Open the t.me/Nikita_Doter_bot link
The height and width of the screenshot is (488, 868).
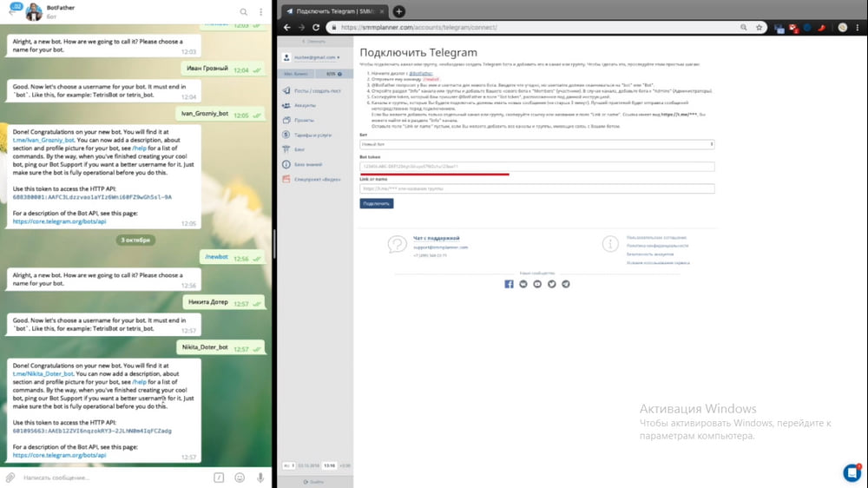click(43, 374)
